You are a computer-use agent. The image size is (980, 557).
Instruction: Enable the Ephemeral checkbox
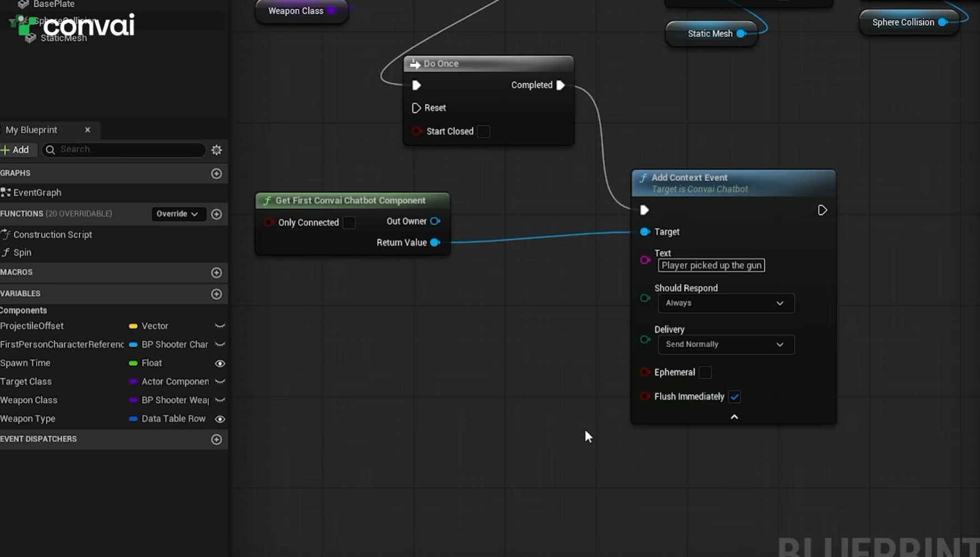pyautogui.click(x=705, y=372)
